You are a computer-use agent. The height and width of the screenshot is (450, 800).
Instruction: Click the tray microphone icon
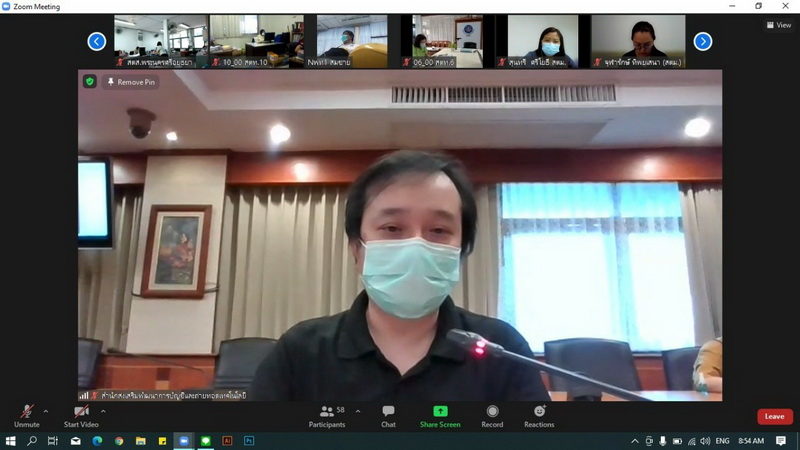click(663, 441)
